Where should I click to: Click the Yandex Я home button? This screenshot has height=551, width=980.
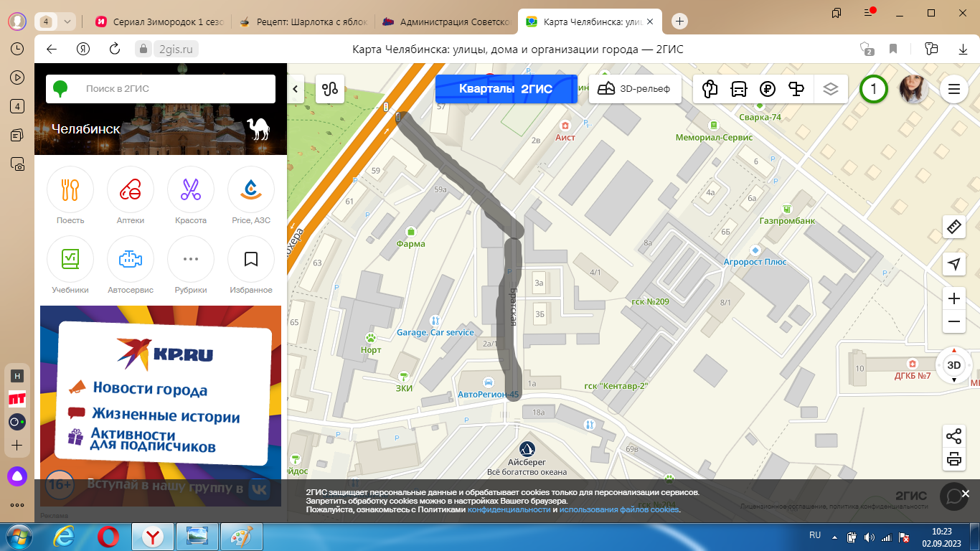(x=83, y=49)
